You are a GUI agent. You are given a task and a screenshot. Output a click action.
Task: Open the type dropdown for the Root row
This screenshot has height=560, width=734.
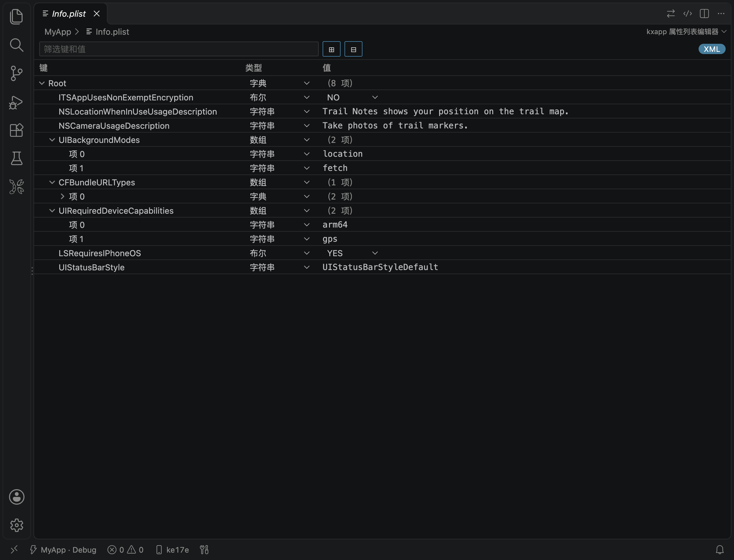click(x=279, y=83)
